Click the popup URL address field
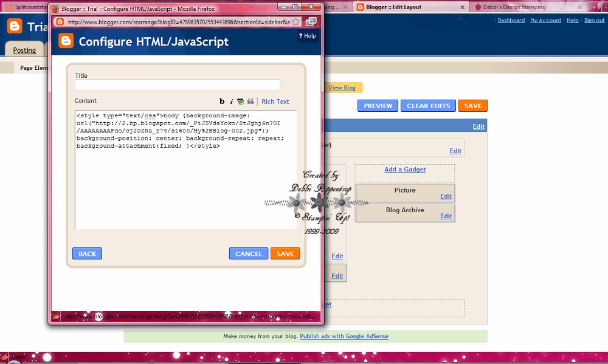 (178, 22)
